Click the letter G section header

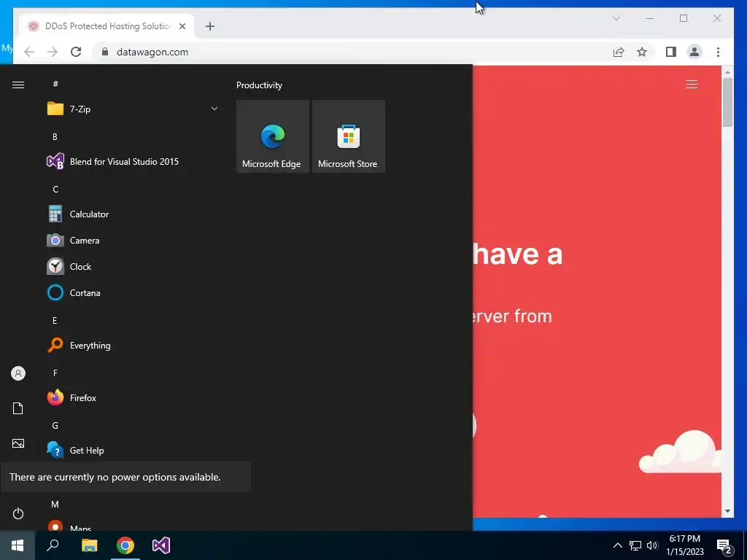click(x=55, y=426)
